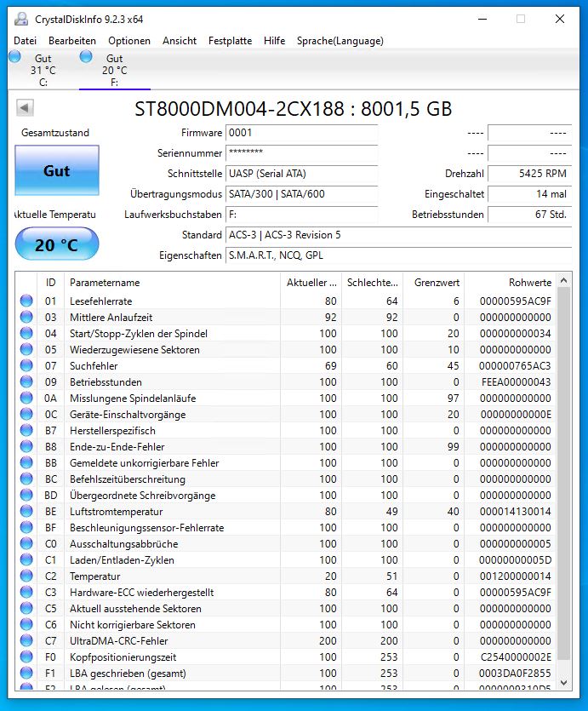Click the status orb for Start/Stopp-Zyklen der Spindel

[x=26, y=333]
